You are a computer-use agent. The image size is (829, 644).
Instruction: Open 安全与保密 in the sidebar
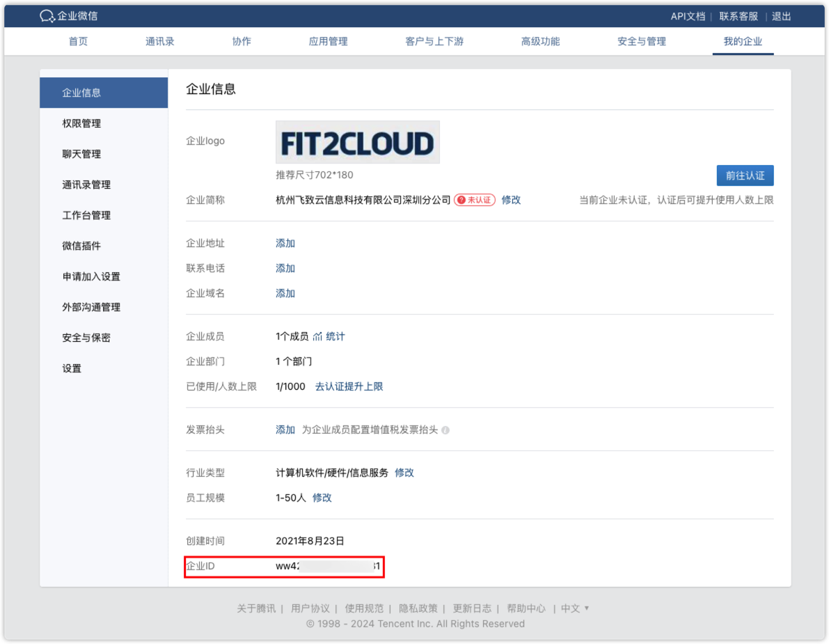pyautogui.click(x=88, y=338)
